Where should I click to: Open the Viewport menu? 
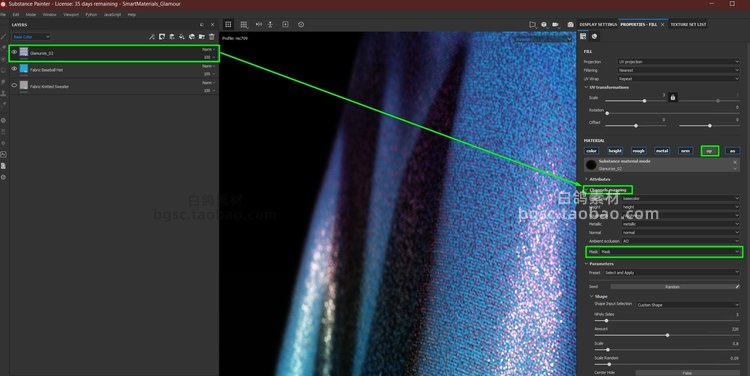[x=71, y=15]
